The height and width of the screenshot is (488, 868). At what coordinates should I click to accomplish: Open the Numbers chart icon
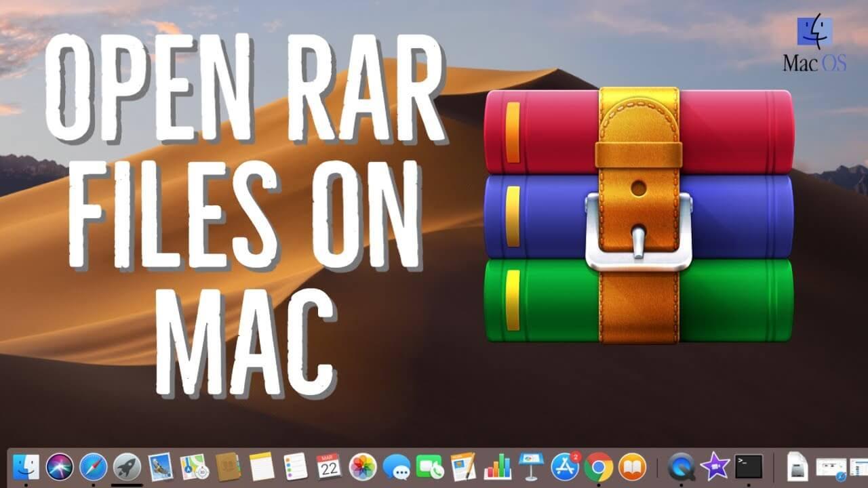497,466
